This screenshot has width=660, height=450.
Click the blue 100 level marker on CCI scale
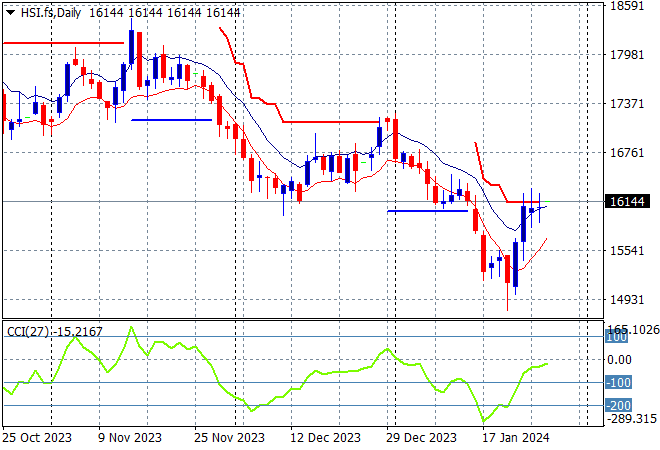click(619, 338)
